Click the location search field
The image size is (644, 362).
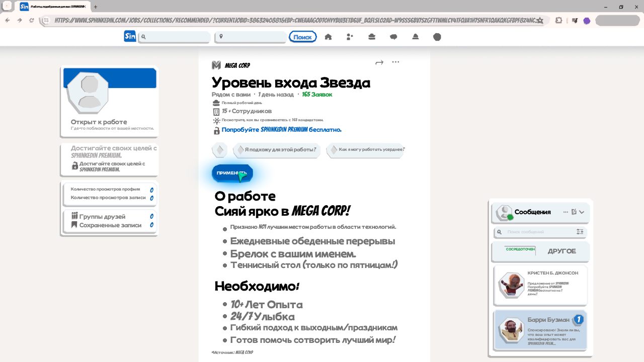(251, 37)
